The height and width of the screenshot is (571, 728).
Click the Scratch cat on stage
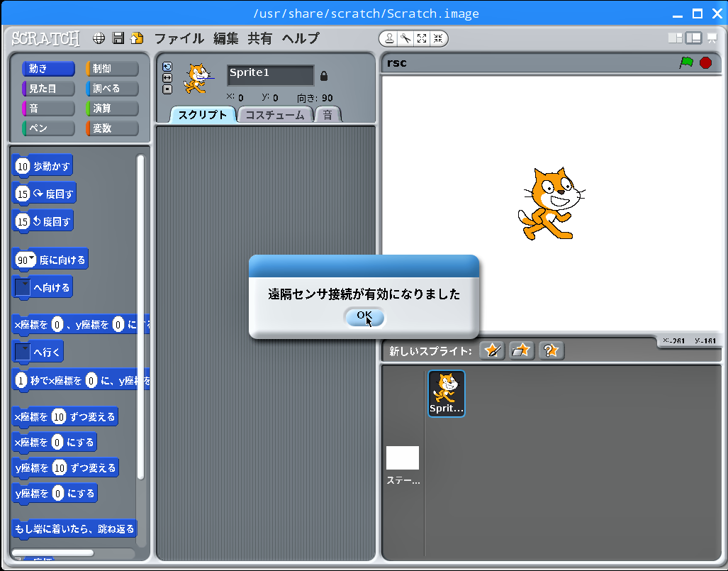pos(551,204)
